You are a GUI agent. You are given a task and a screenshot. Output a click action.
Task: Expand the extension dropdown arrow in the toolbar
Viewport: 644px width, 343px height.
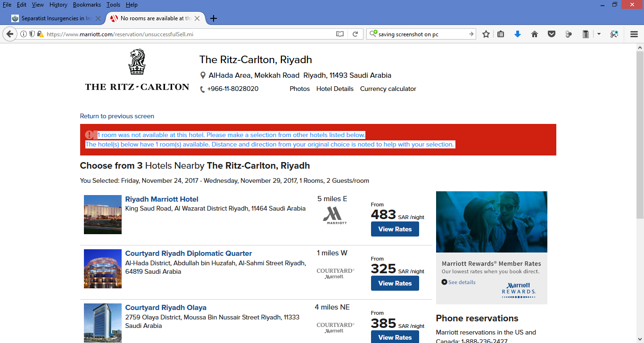pos(599,34)
